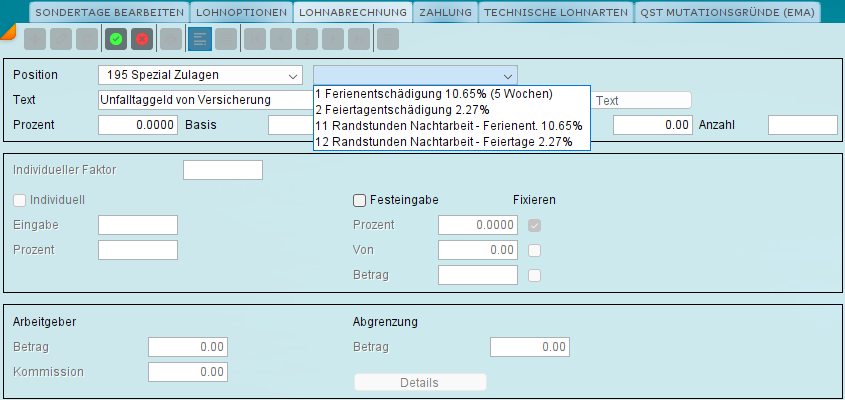Click the orange corner triangle icon
The height and width of the screenshot is (400, 845).
(x=8, y=32)
